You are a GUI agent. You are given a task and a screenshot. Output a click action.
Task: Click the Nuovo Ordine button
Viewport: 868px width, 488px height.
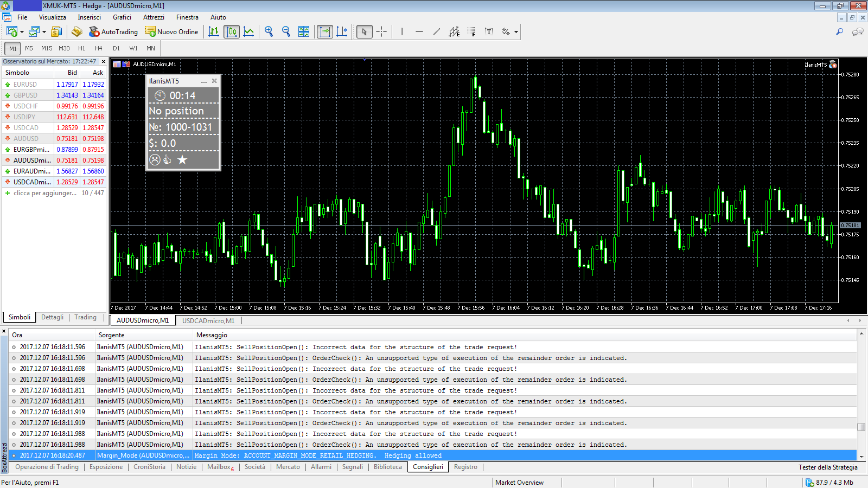click(x=171, y=31)
